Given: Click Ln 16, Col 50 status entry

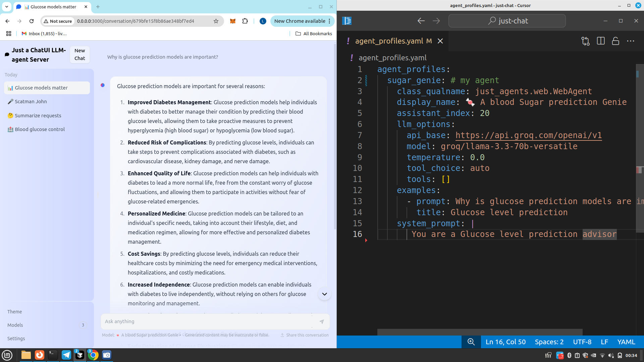Looking at the screenshot, I should point(505,342).
